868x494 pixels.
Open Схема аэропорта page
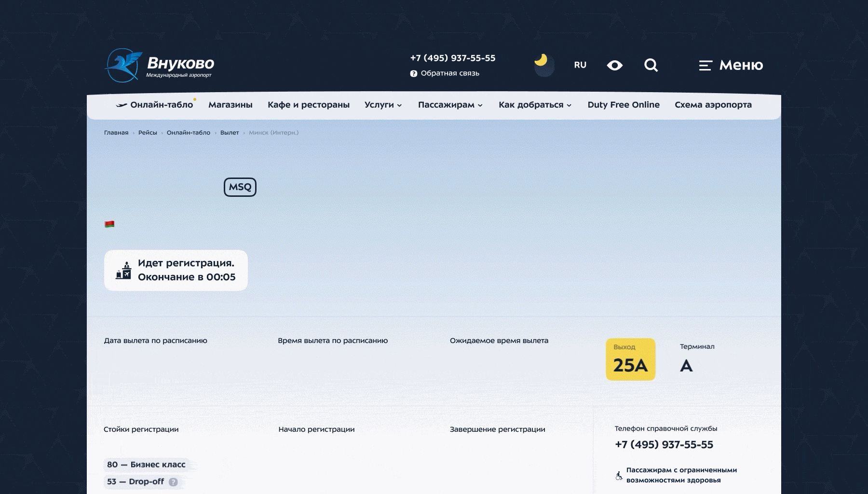(x=713, y=105)
